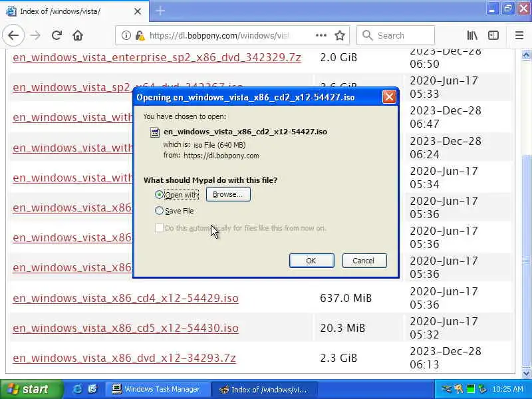Open en_windows_vista_x86_cd5_x12-54430.iso link

(x=126, y=328)
